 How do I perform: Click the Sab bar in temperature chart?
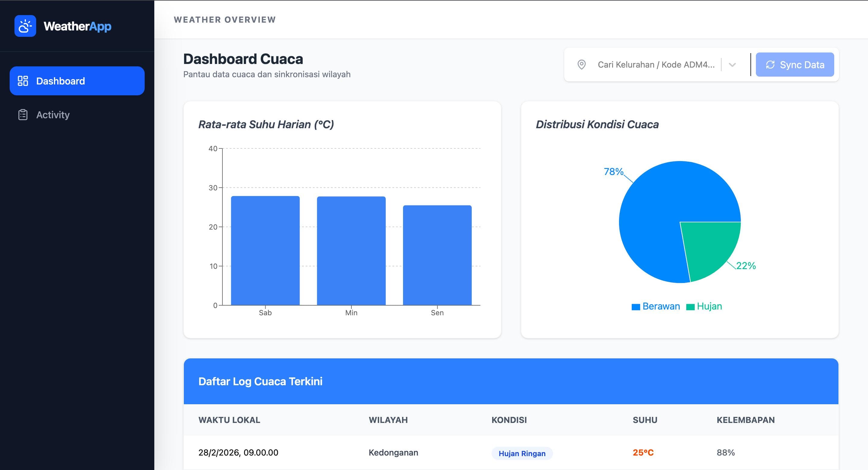[265, 250]
